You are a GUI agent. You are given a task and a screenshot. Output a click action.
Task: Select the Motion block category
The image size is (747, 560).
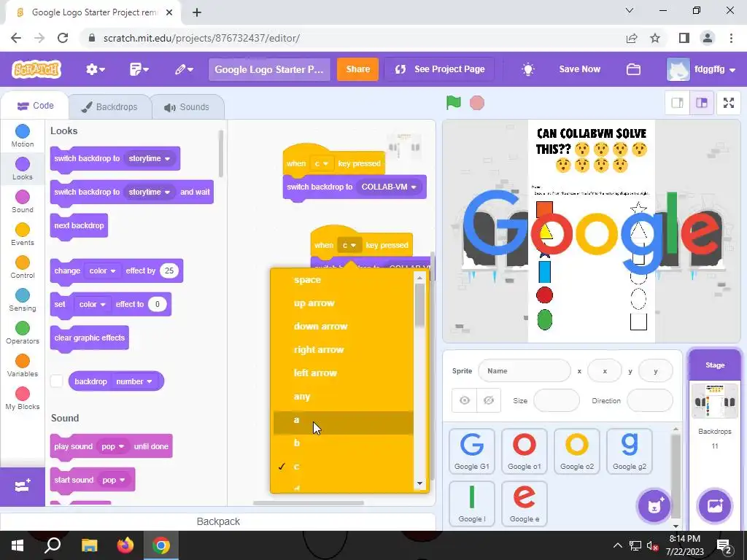point(23,136)
